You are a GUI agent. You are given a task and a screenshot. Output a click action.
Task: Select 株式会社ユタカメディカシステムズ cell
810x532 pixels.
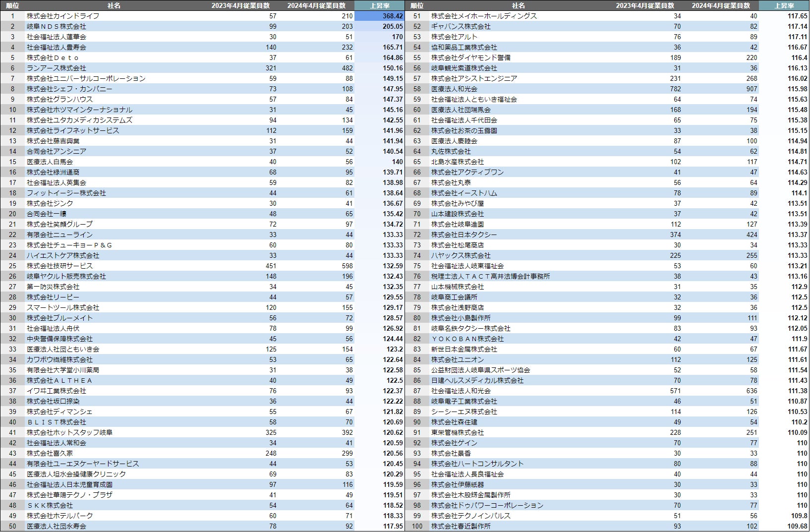click(x=79, y=120)
